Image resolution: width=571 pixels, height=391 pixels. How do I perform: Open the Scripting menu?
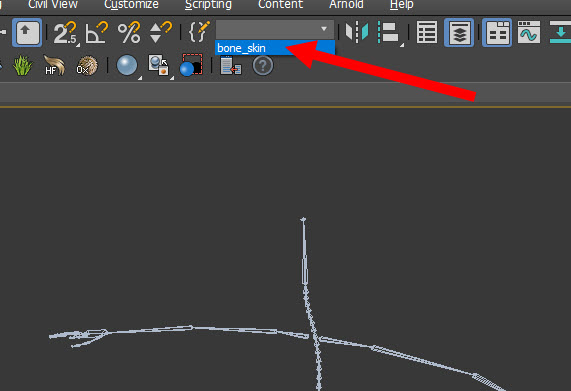click(x=208, y=4)
